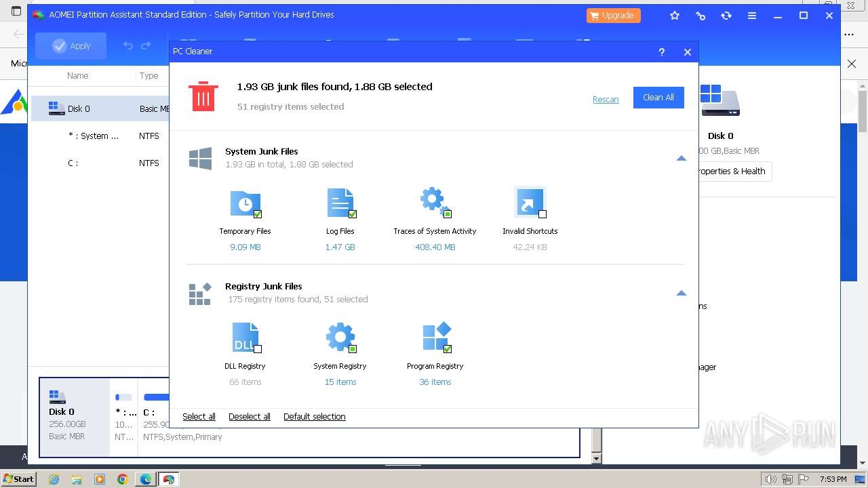Open the System Registry gear icon
The height and width of the screenshot is (488, 868).
(340, 338)
